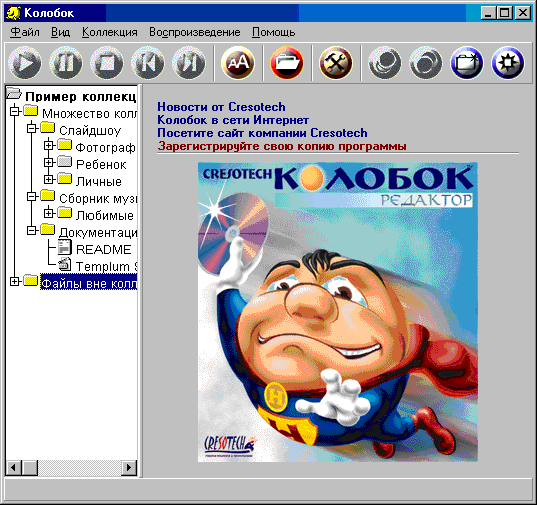
Task: Expand the Любимые folder node
Action: (49, 213)
